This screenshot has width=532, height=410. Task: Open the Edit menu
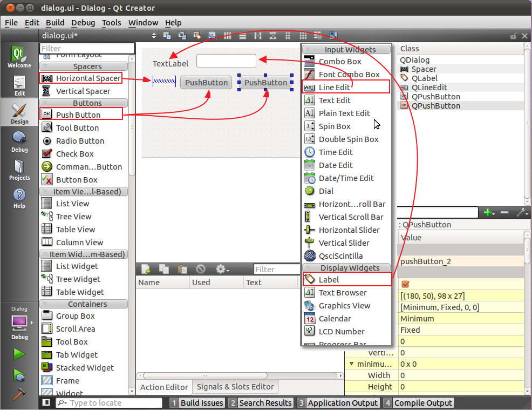32,23
